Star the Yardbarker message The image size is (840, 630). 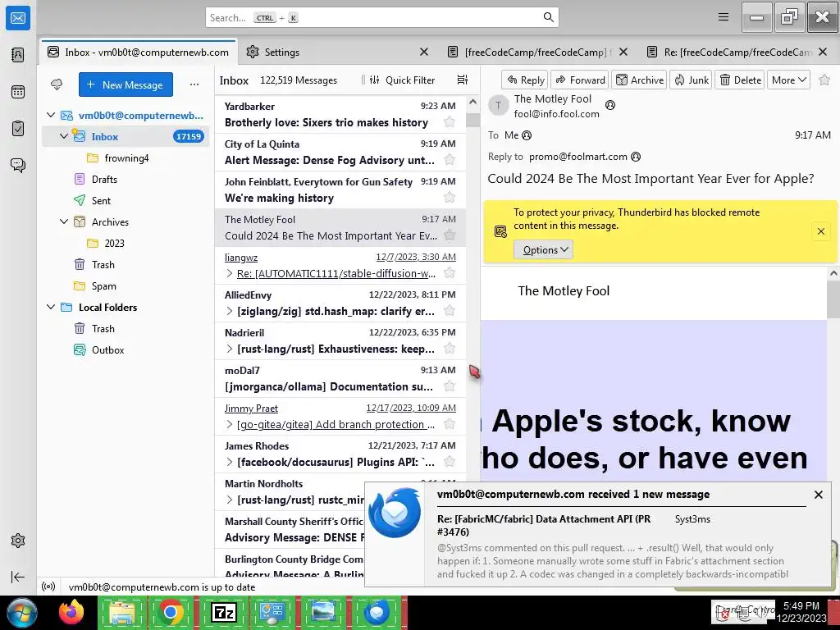(450, 122)
